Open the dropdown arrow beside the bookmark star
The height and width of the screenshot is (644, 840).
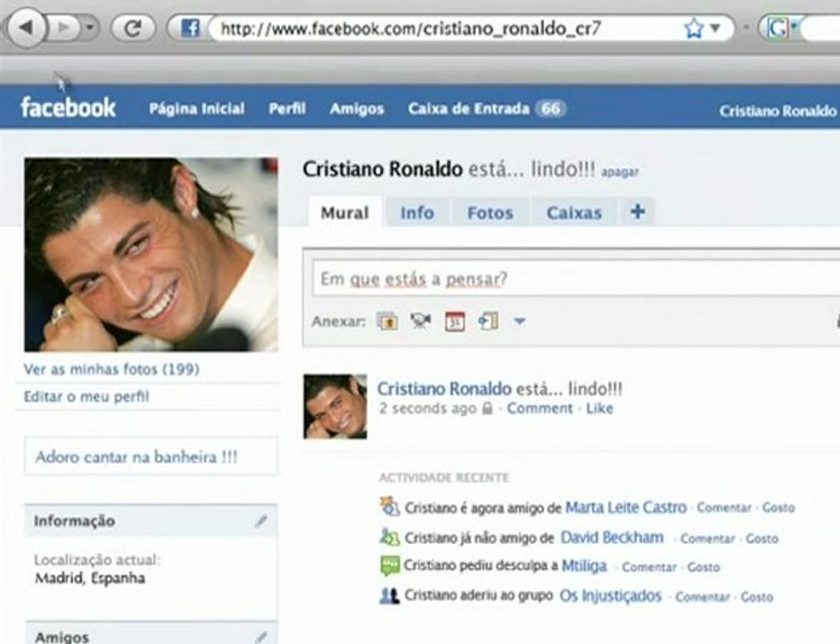point(715,28)
